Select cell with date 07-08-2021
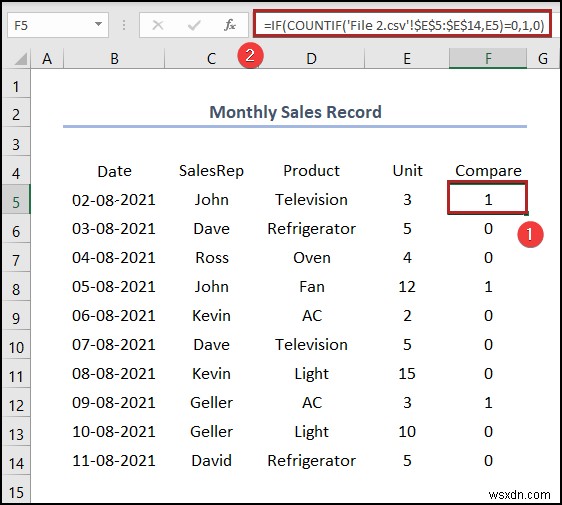Image resolution: width=562 pixels, height=505 pixels. click(x=114, y=345)
